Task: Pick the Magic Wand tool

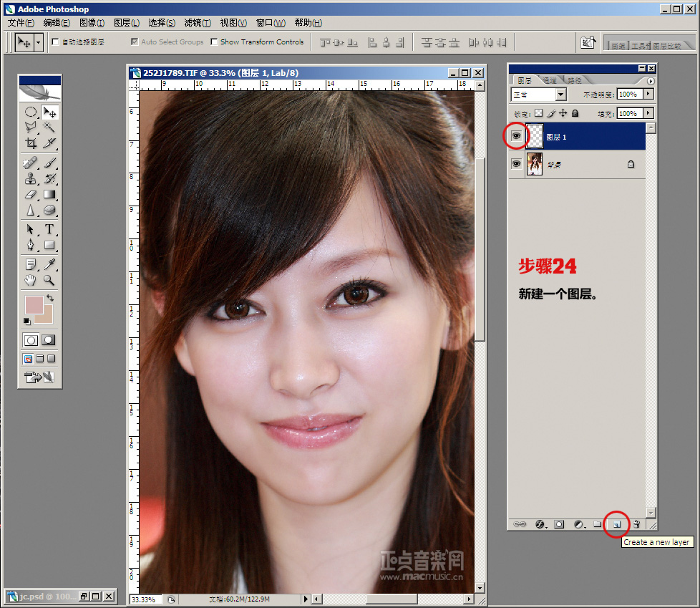Action: (49, 127)
